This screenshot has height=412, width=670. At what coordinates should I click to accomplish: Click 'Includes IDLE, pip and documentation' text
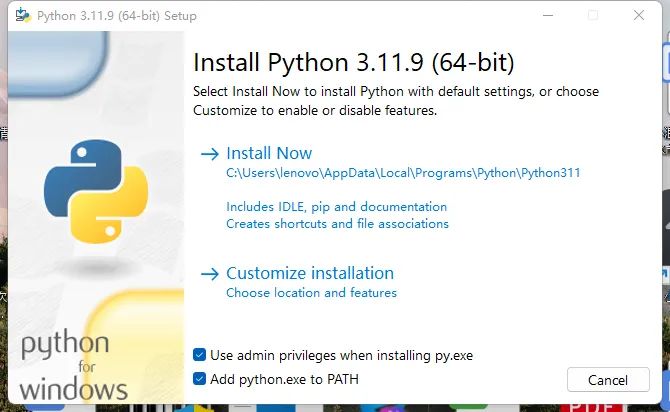[x=337, y=207]
